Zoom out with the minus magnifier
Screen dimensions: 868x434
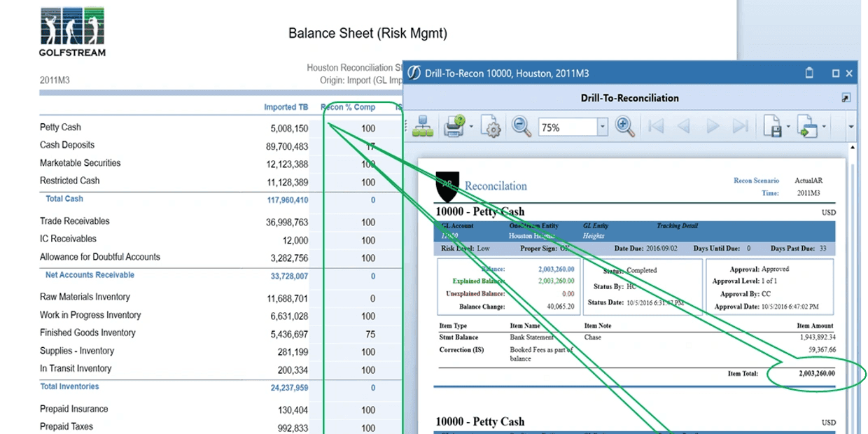click(x=521, y=127)
